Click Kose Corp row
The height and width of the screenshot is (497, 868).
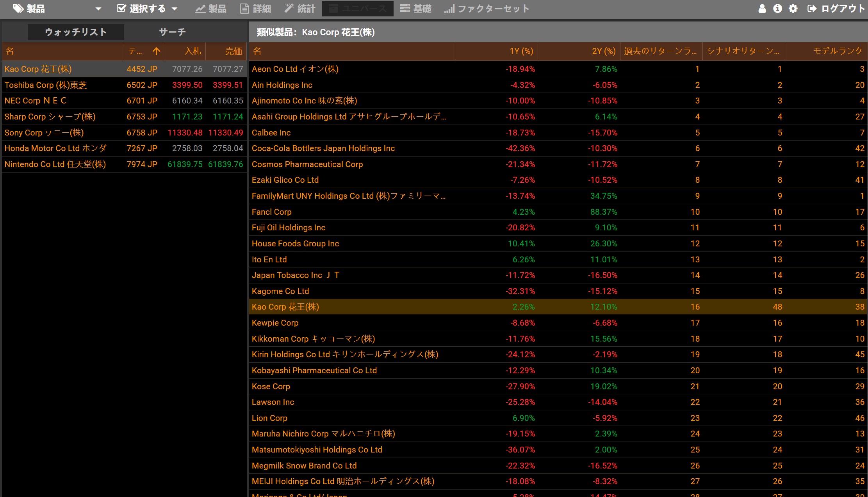coord(558,387)
